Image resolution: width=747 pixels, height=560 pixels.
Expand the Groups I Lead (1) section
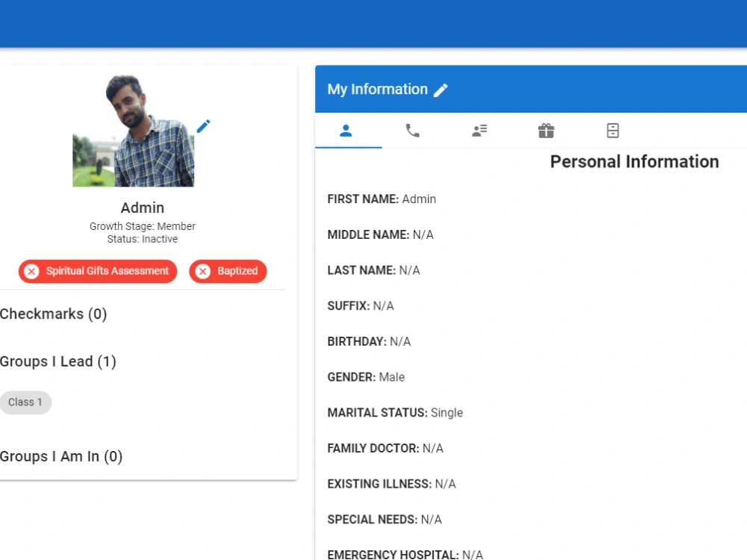click(58, 361)
